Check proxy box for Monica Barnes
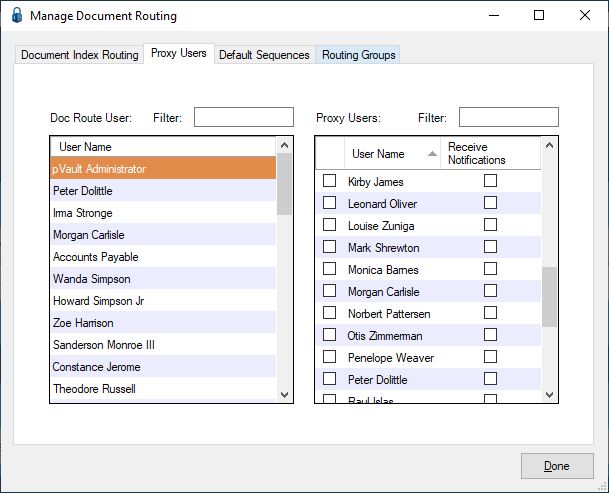This screenshot has height=493, width=609. click(329, 268)
